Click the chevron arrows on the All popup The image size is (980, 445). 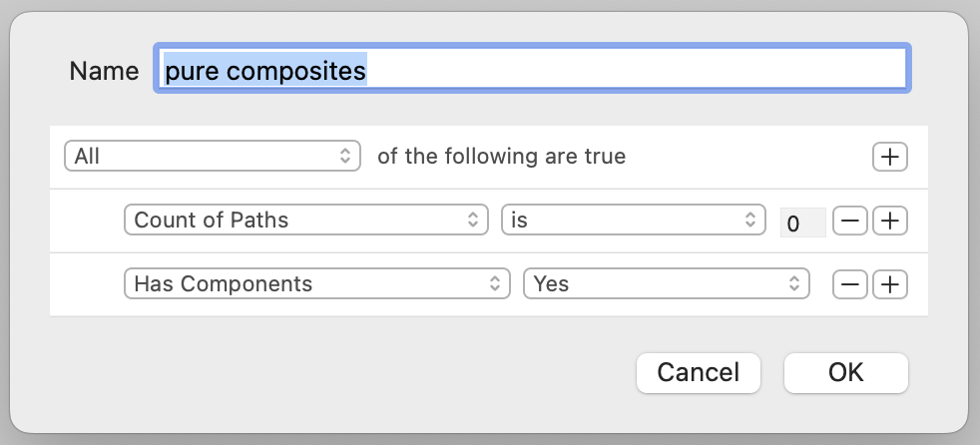(344, 157)
